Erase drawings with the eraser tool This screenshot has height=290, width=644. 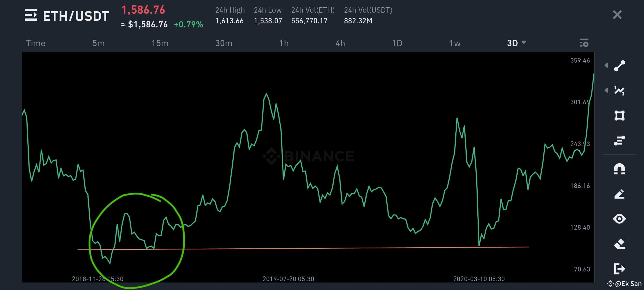tap(619, 244)
